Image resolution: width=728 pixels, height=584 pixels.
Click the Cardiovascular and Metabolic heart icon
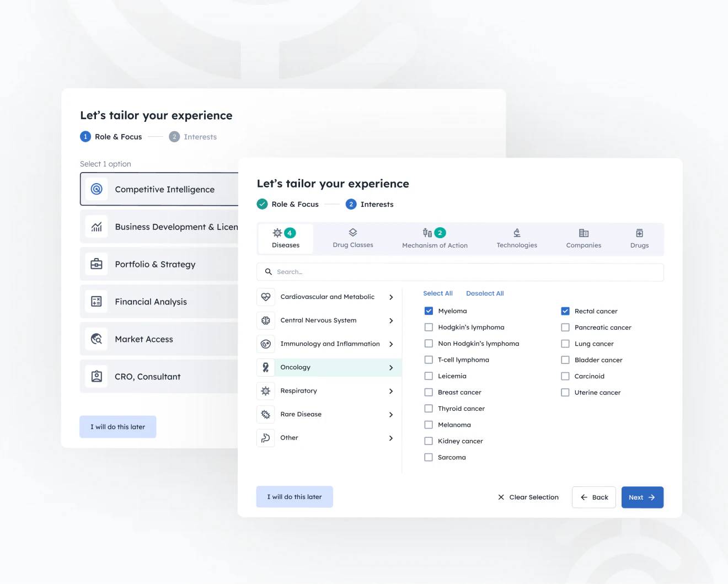point(266,297)
